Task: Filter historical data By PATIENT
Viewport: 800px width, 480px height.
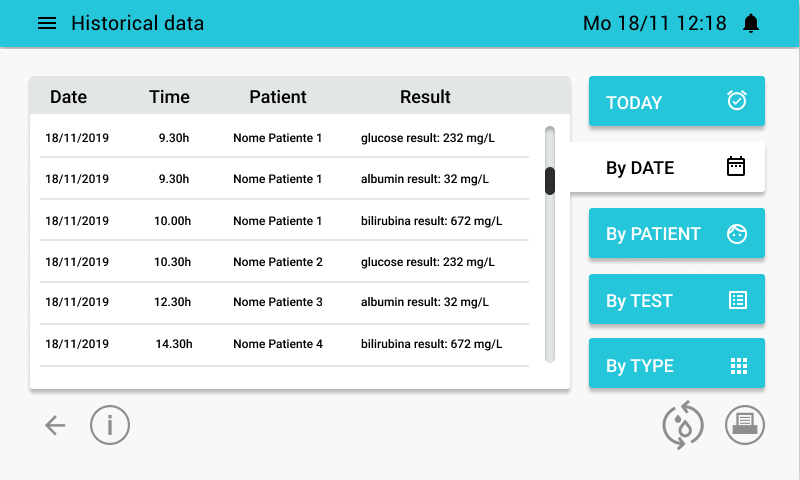Action: (x=677, y=233)
